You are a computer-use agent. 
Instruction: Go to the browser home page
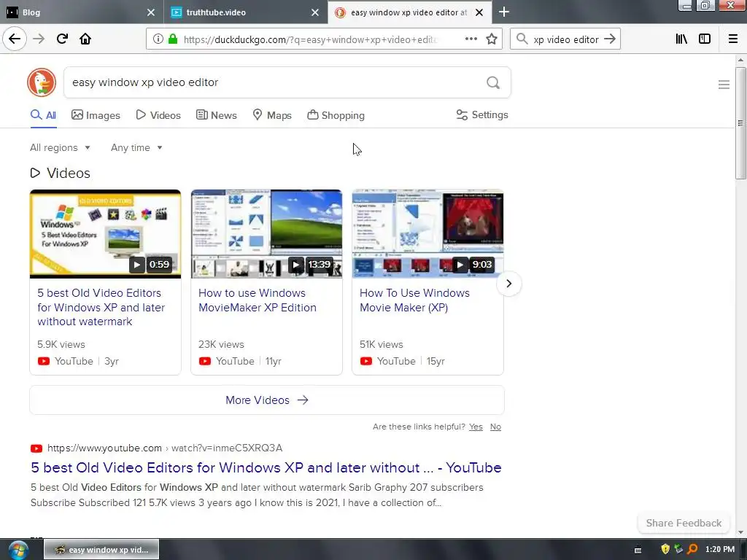click(x=85, y=39)
